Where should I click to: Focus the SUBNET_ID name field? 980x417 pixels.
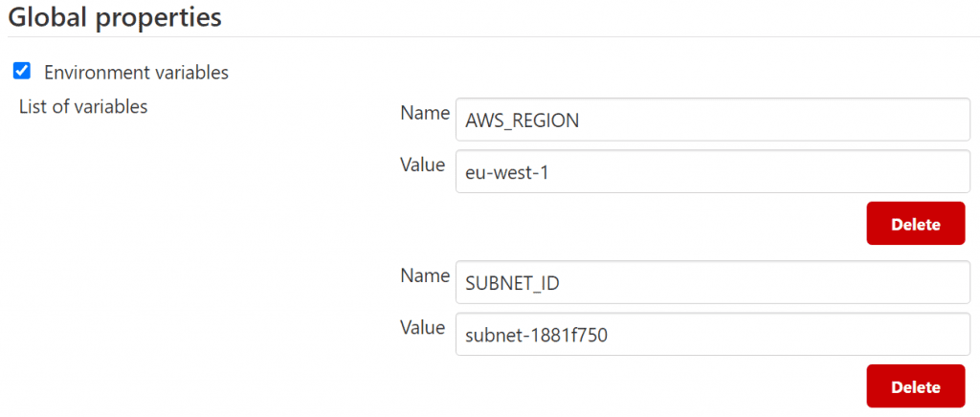[x=713, y=282]
